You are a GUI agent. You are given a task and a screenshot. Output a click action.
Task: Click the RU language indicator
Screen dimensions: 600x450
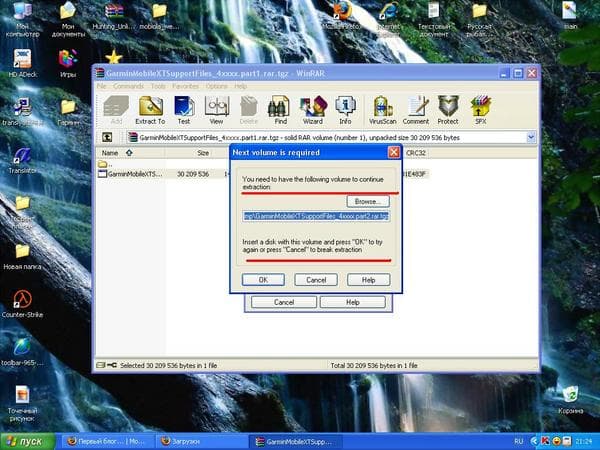(x=518, y=442)
